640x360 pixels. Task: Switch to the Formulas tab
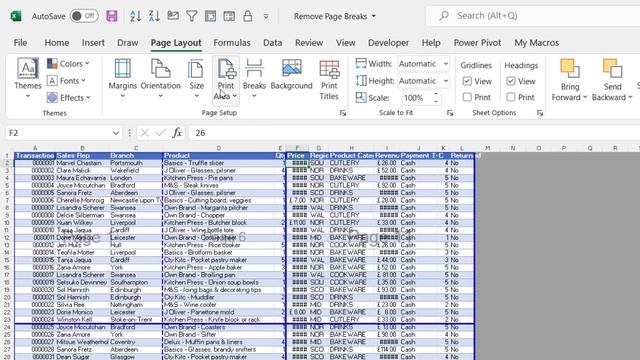tap(232, 43)
